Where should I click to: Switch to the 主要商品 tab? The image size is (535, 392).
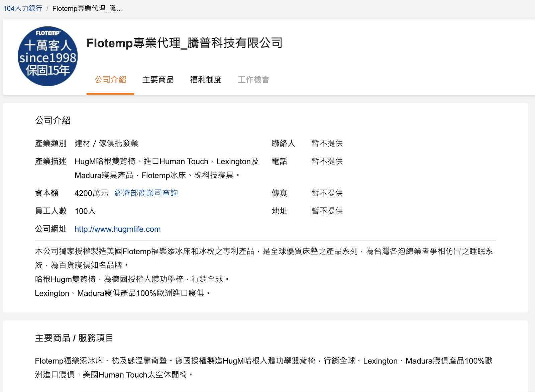(x=158, y=80)
